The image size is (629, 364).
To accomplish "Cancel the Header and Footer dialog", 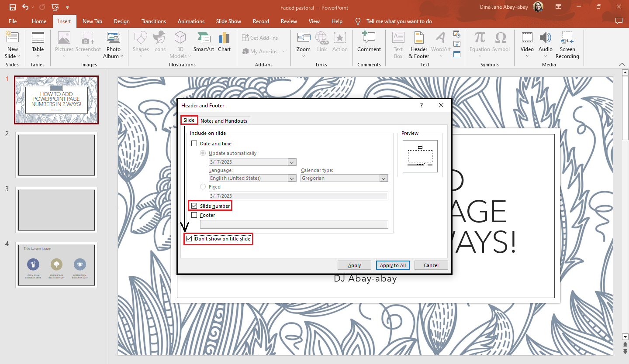I will pos(431,265).
